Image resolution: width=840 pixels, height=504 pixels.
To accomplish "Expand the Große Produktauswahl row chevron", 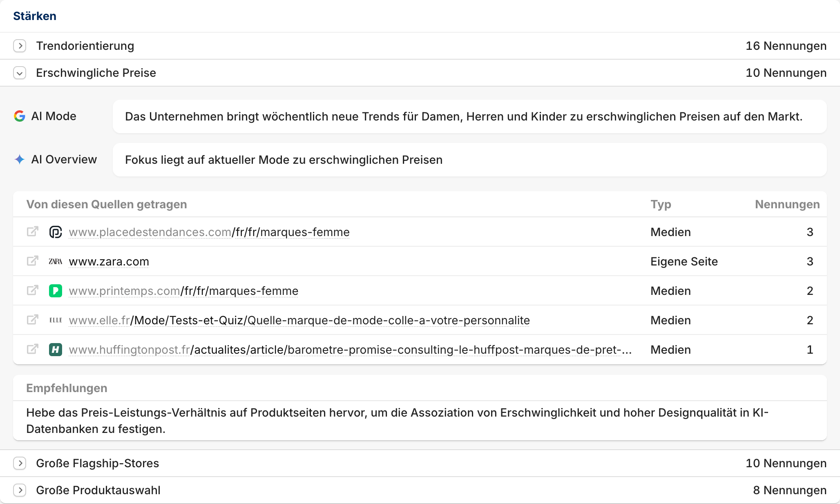I will [20, 490].
